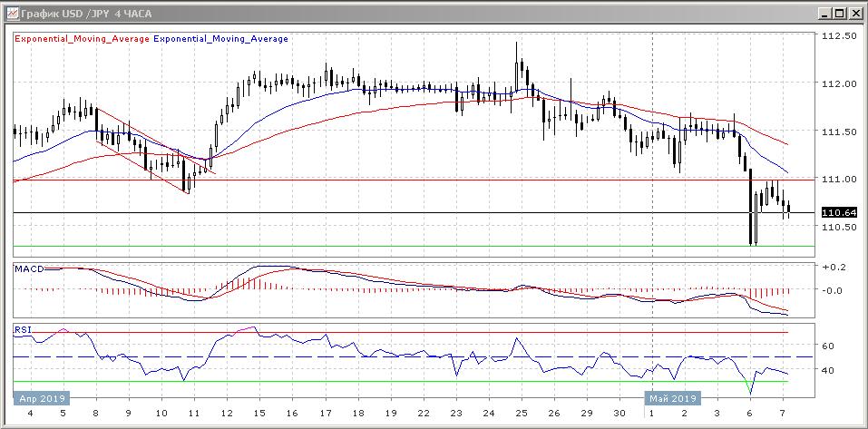This screenshot has width=868, height=429.
Task: Click the chart window icon in title bar
Action: coord(10,13)
